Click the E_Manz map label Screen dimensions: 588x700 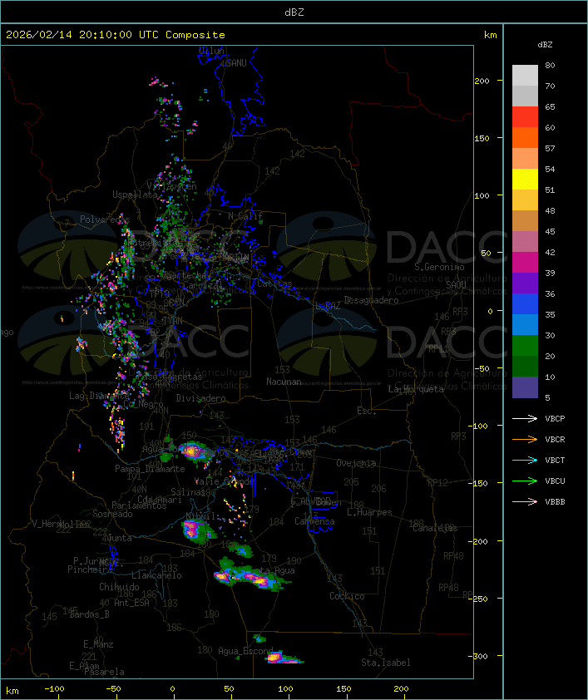(x=98, y=644)
